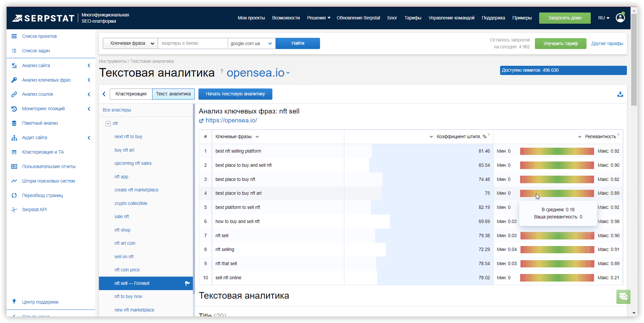The height and width of the screenshot is (323, 644).
Task: Click the back arrow left of Кластеризация
Action: (104, 94)
